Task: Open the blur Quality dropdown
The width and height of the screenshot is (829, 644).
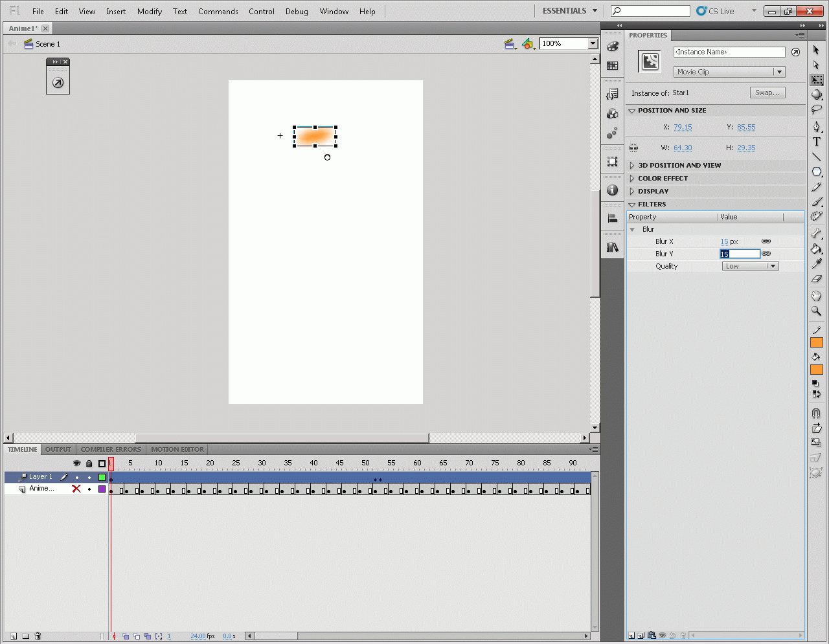Action: [750, 266]
